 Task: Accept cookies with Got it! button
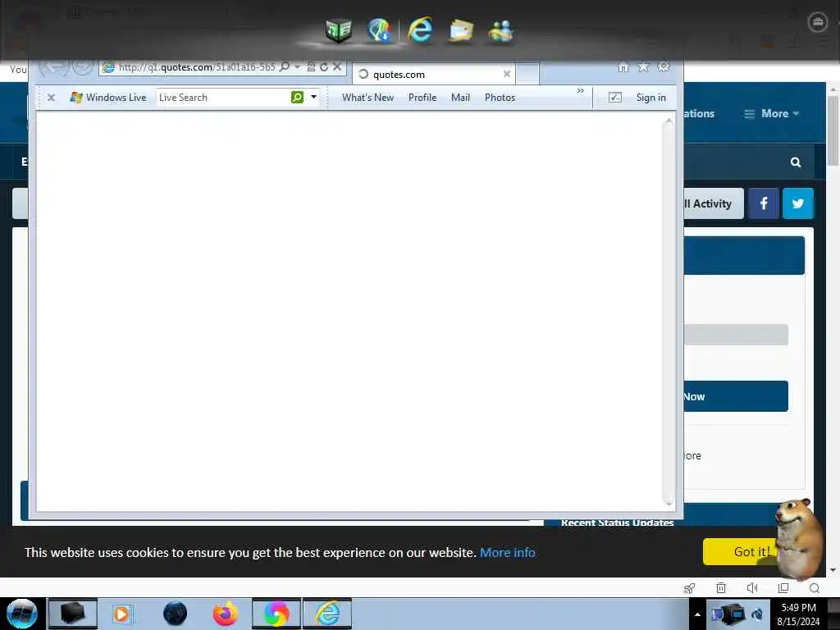[739, 552]
